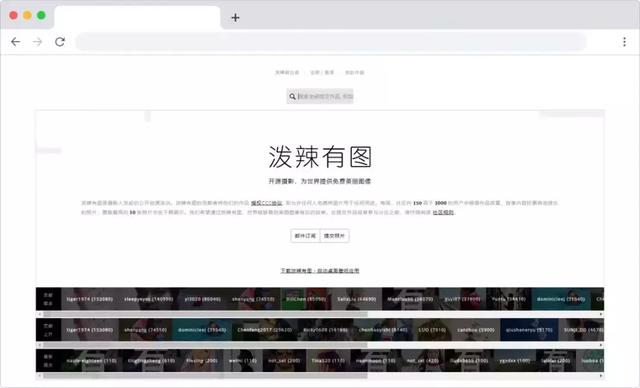The image size is (640, 388).
Task: Open tiger1974 (152080) in the first gallery row
Action: [x=90, y=299]
